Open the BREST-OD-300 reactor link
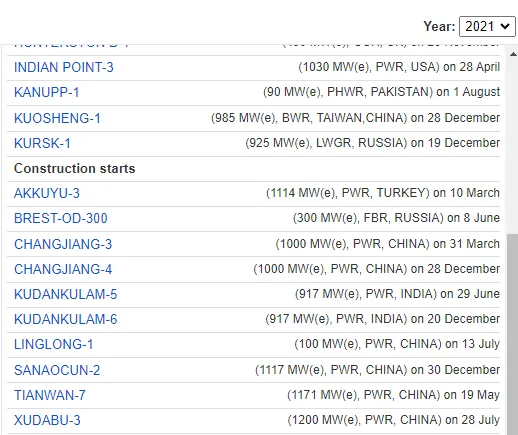518x435 pixels. click(x=61, y=218)
